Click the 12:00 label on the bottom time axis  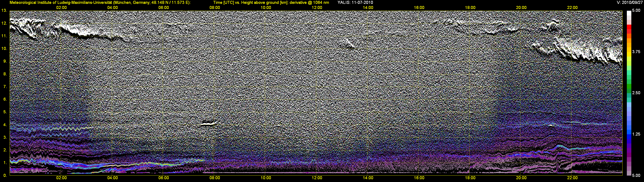coord(317,178)
